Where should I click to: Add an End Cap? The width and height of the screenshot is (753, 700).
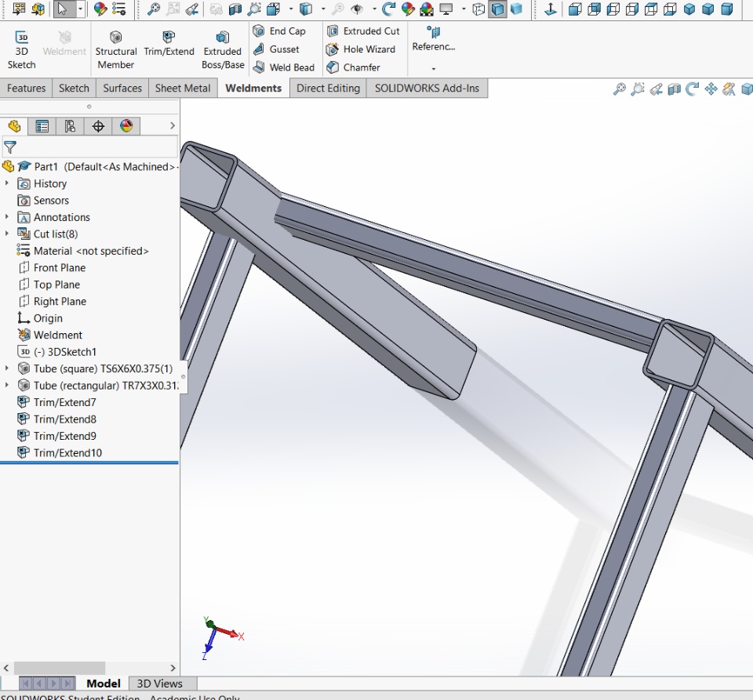[x=279, y=31]
